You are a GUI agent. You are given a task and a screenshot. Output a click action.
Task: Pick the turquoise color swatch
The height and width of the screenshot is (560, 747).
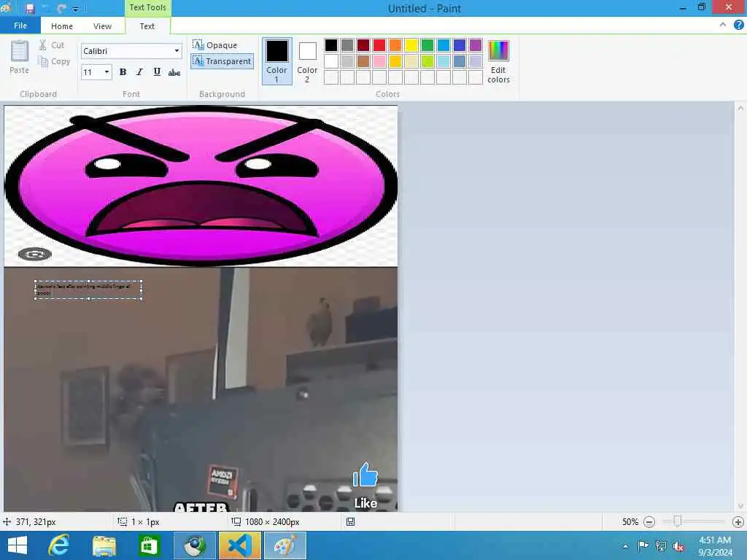click(x=444, y=45)
